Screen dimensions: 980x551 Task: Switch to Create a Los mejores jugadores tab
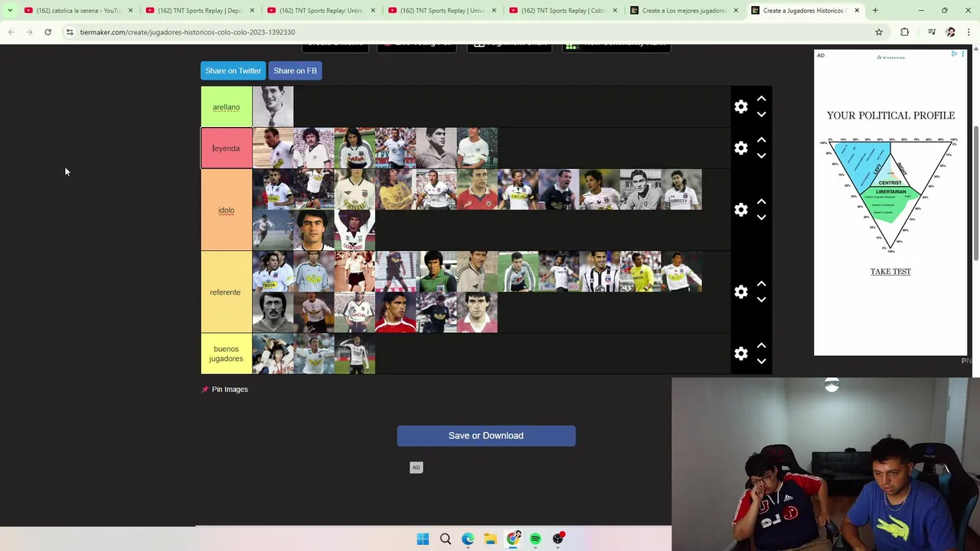[x=684, y=11]
